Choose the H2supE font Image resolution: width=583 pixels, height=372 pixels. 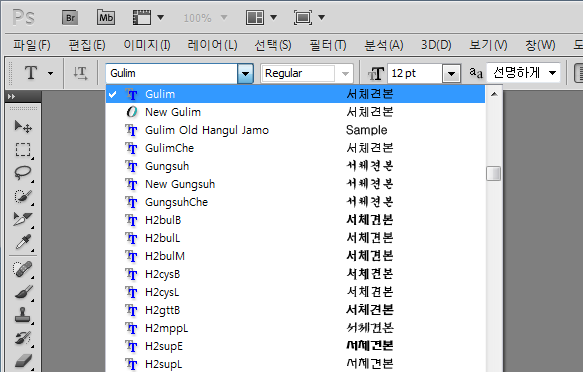pyautogui.click(x=296, y=346)
